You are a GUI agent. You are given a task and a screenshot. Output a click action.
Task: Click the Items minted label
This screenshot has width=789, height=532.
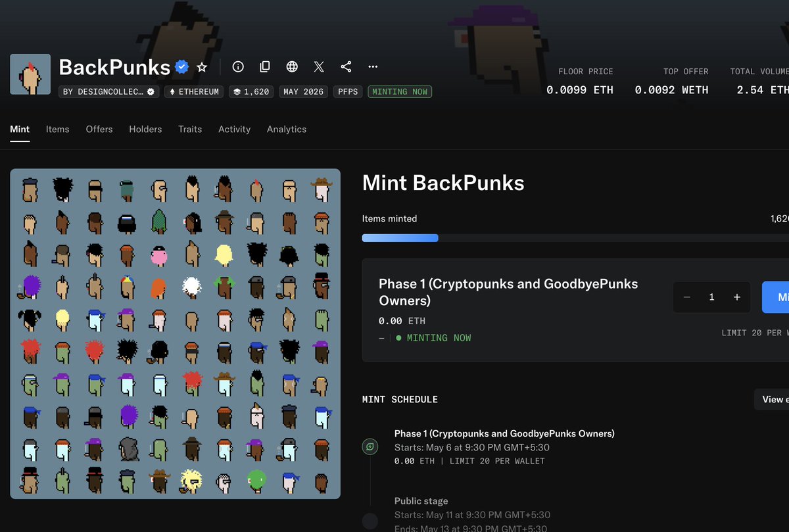coord(389,218)
